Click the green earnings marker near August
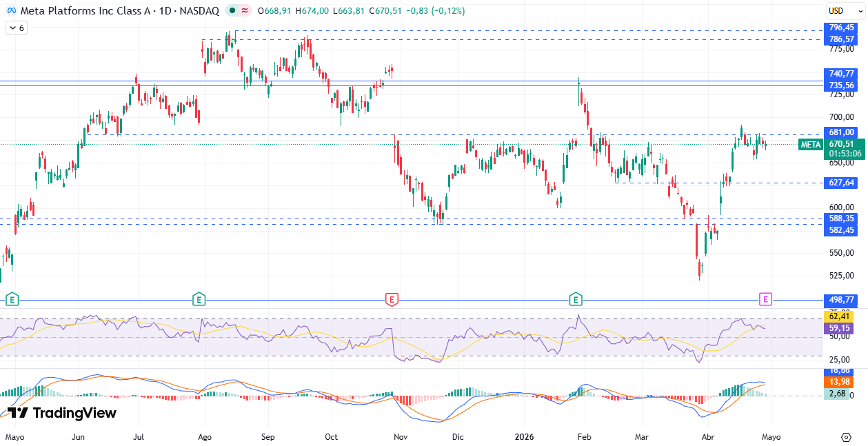 tap(199, 299)
